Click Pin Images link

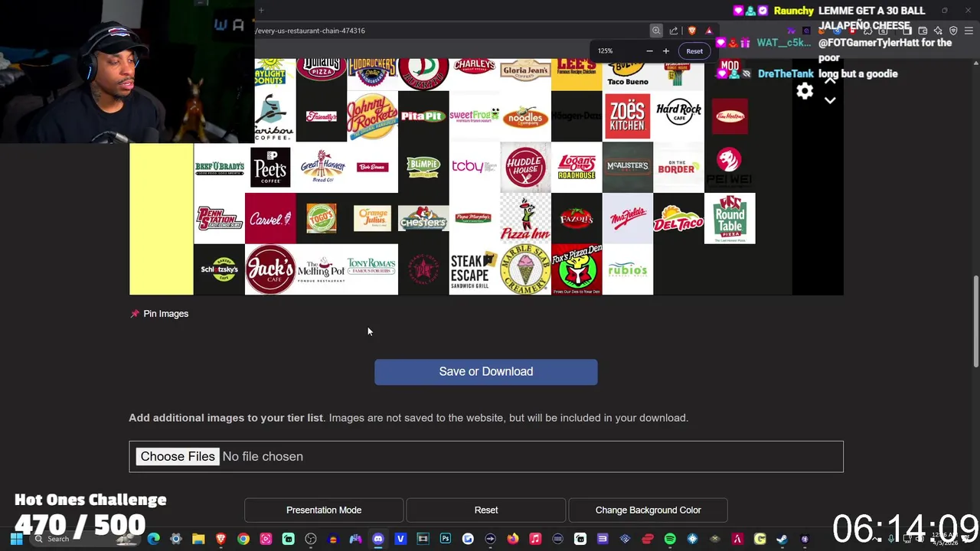click(x=159, y=314)
